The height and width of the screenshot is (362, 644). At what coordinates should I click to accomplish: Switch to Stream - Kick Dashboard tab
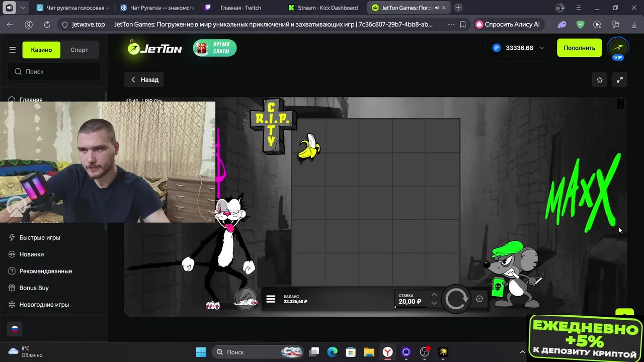tap(324, 8)
